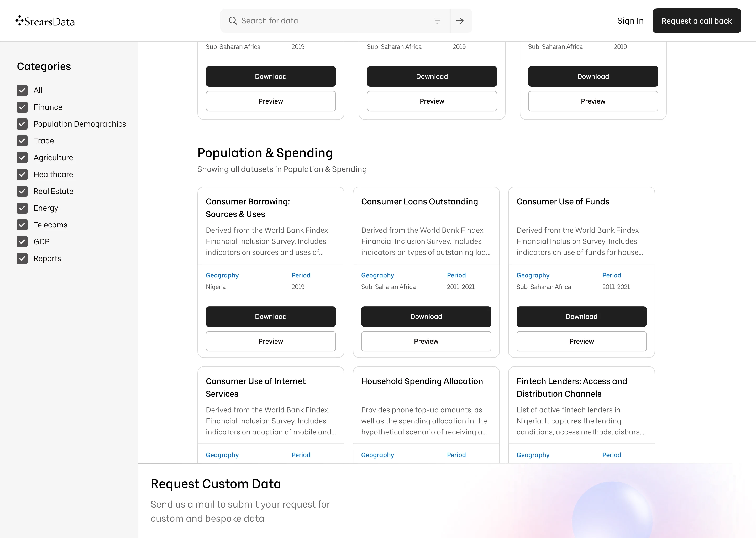
Task: Open Household Spending Allocation card title
Action: click(422, 381)
